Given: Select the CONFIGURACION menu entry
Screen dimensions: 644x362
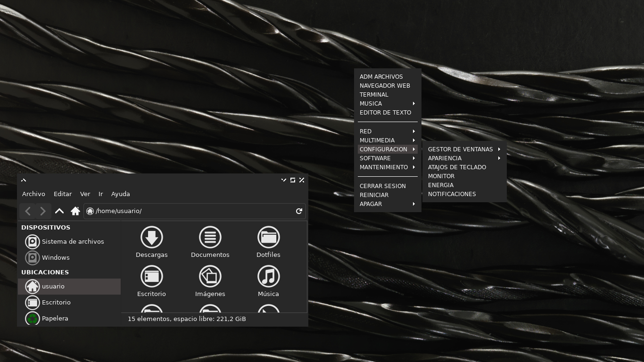Looking at the screenshot, I should [388, 149].
